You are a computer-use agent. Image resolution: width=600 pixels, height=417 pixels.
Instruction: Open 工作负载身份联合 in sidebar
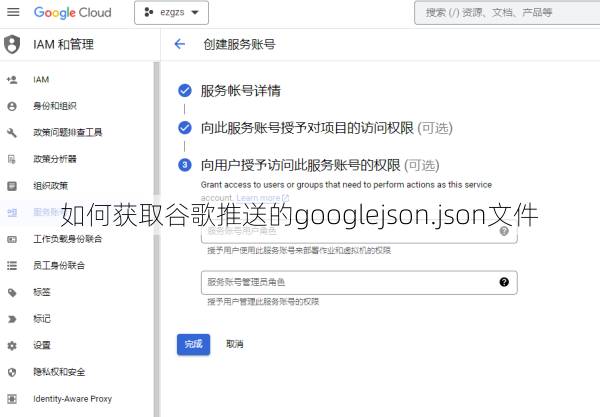[68, 239]
